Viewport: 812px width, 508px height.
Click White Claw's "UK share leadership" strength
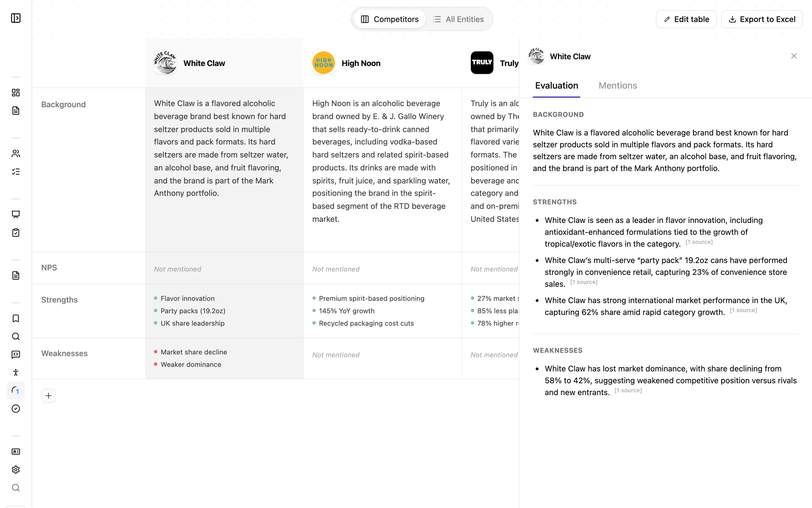[x=193, y=323]
